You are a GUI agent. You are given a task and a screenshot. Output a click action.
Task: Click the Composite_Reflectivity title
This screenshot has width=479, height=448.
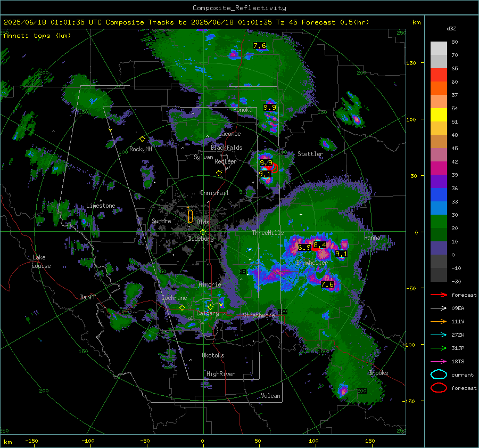tap(240, 8)
